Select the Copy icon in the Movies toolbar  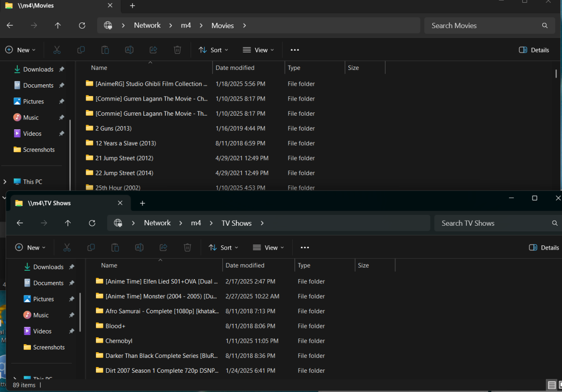81,50
